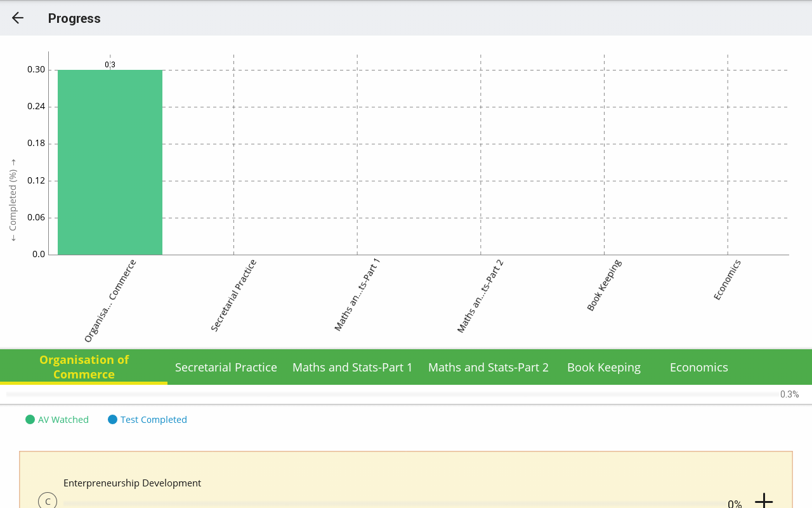Click the 0.3 value above the bar
This screenshot has width=812, height=508.
(110, 65)
